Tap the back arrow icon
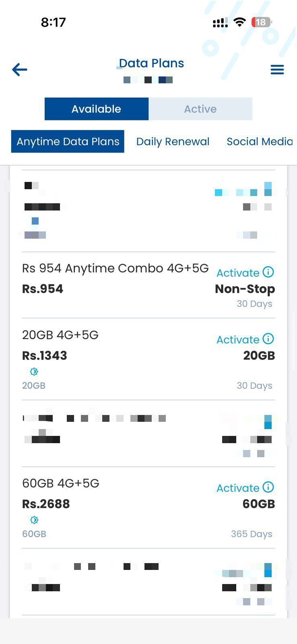Screen dimensions: 297x644 pyautogui.click(x=19, y=70)
